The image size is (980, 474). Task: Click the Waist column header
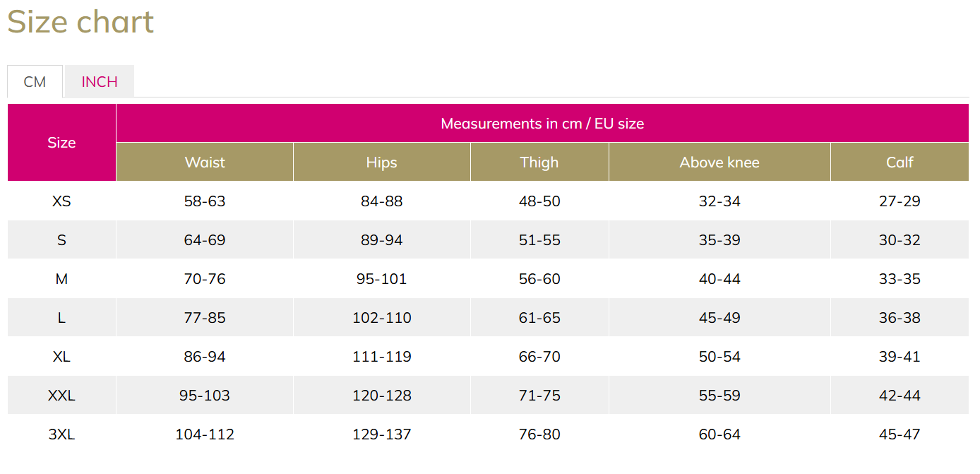coord(205,162)
